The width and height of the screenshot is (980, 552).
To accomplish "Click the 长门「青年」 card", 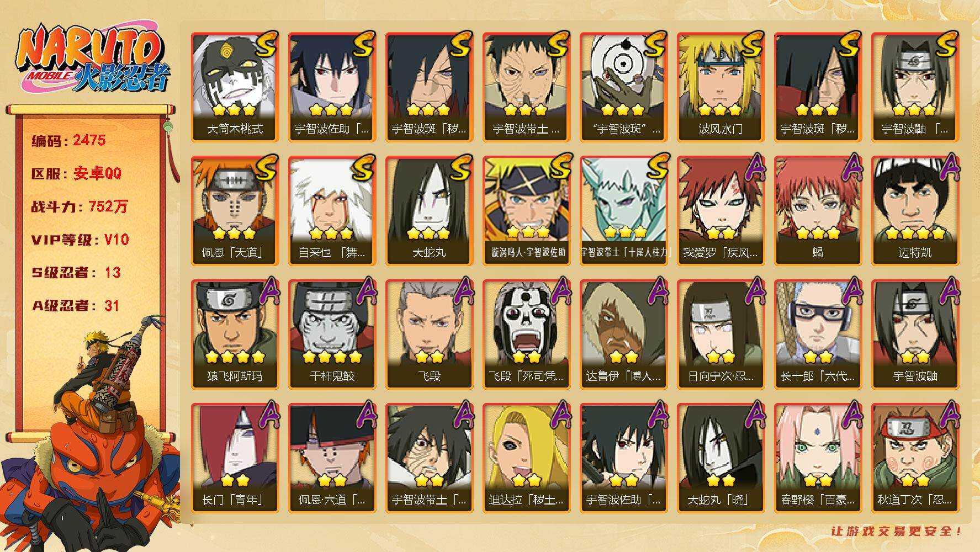I will [x=235, y=458].
